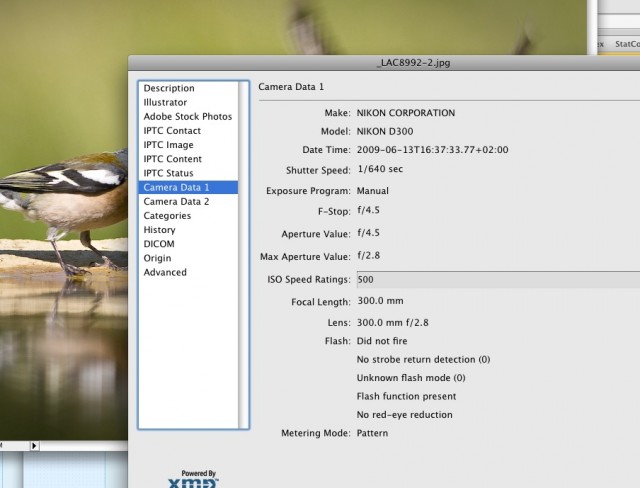640x488 pixels.
Task: Open the Origin section
Action: 157,258
